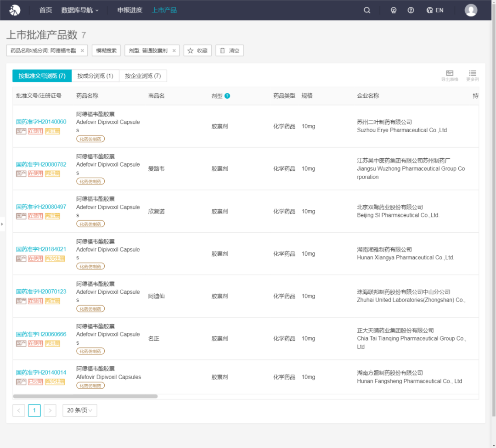This screenshot has width=496, height=448.
Task: Open the 数据库导航 dropdown menu
Action: [x=80, y=10]
